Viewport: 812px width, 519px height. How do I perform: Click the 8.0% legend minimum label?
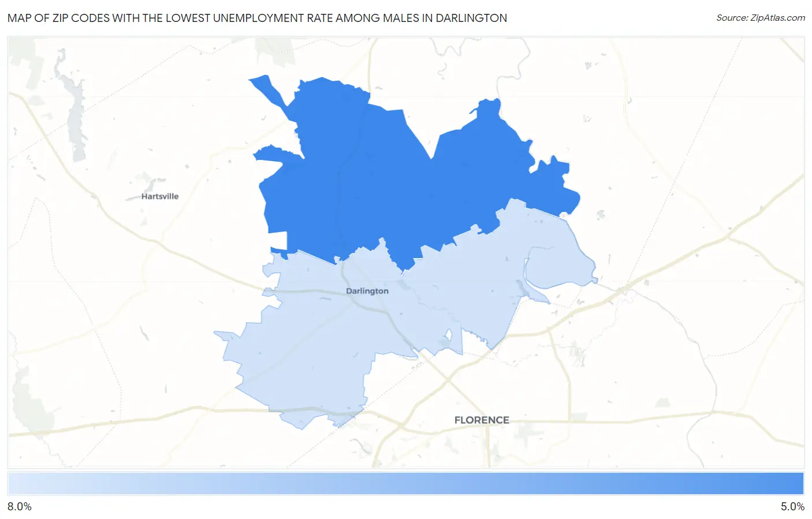20,506
